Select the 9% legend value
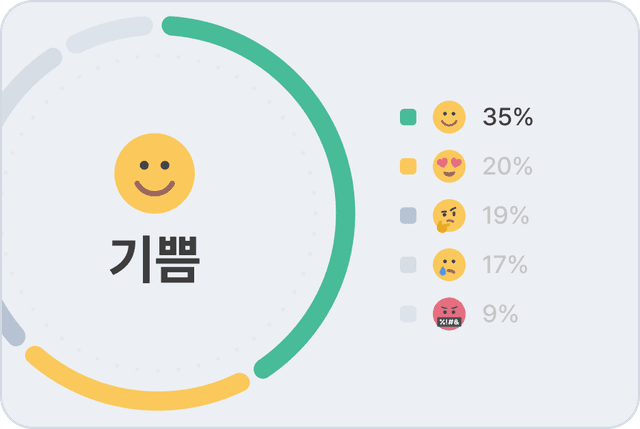Screen dimensions: 640x429 [x=500, y=314]
